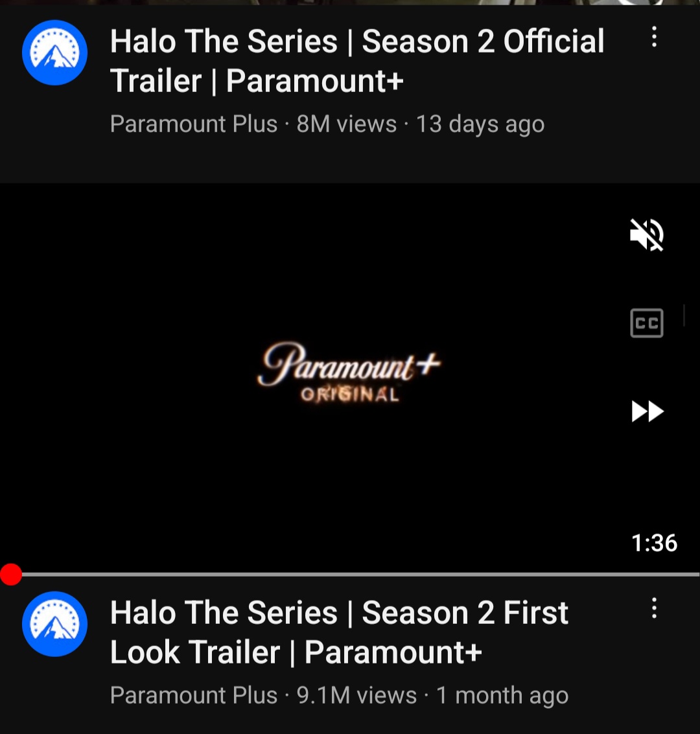Click the 9.1M views text
This screenshot has width=700, height=734.
[356, 696]
